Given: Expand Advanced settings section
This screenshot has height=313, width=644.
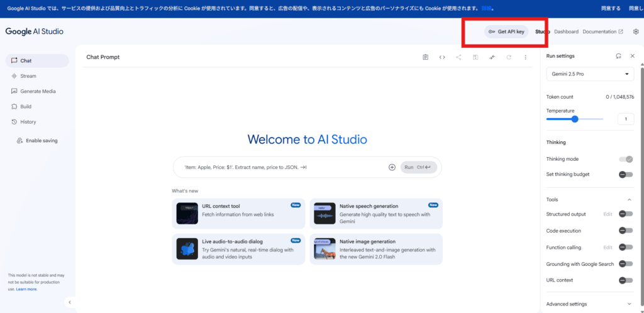Looking at the screenshot, I should 590,304.
